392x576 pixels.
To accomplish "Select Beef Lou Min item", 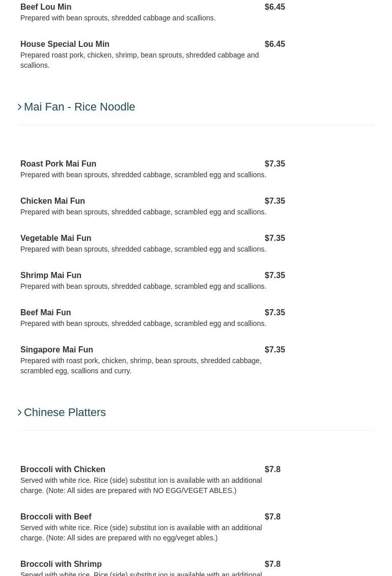I will pos(46,7).
